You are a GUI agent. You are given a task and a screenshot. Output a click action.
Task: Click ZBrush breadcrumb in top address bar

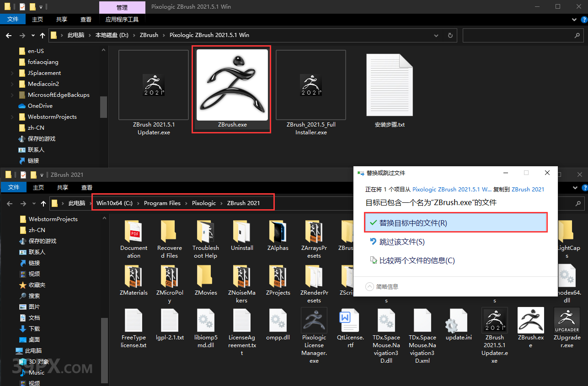point(149,35)
